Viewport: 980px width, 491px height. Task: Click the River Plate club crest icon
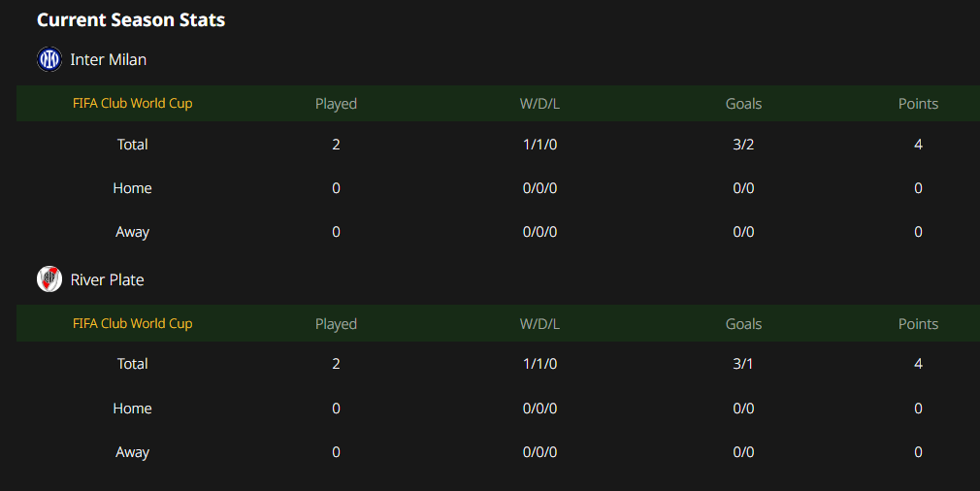click(x=49, y=279)
